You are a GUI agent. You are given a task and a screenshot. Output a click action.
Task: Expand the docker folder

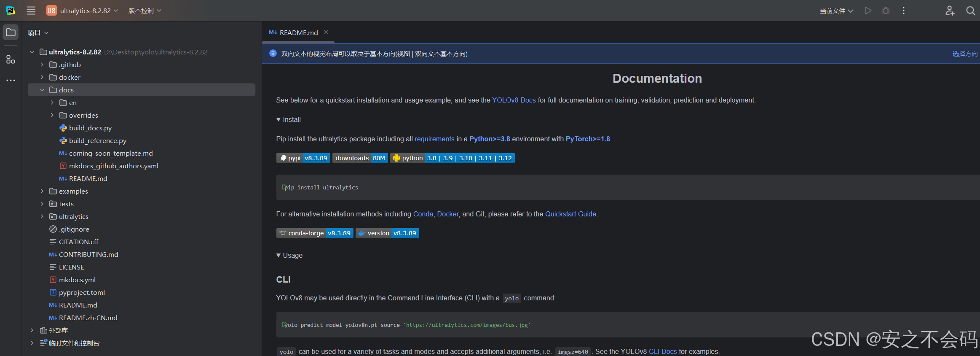(x=42, y=77)
